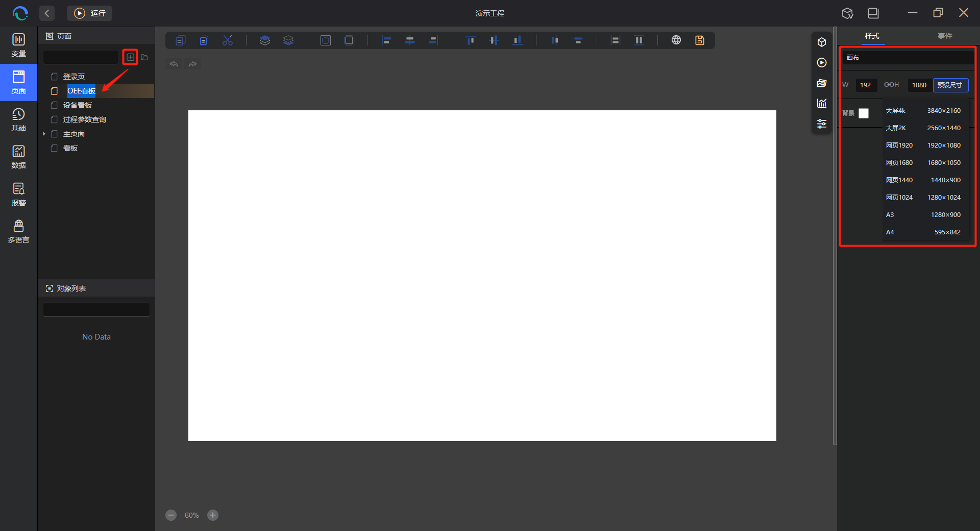
Task: Align selected objects to the right
Action: [433, 40]
